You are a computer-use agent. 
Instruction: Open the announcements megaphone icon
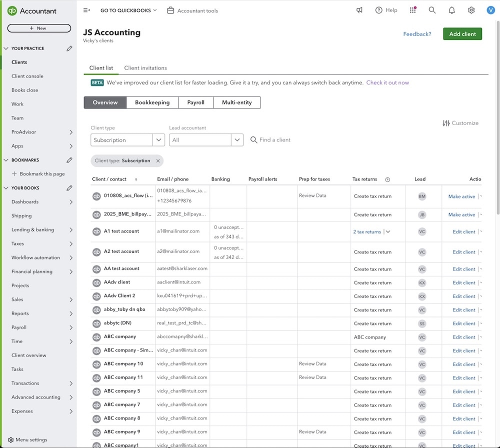[359, 9]
